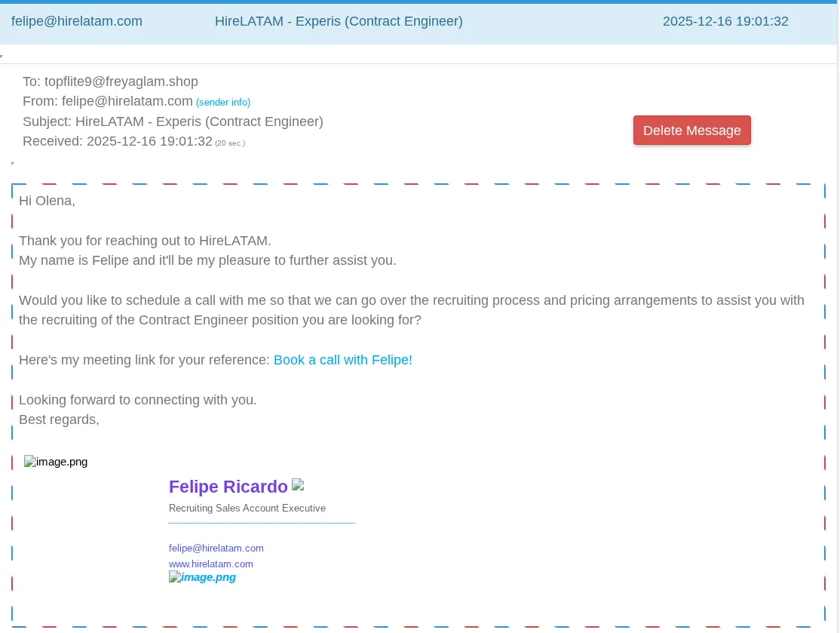Screen dimensions: 840x633
Task: Click the felipe@hirelatam.com link in the signature
Action: [216, 548]
